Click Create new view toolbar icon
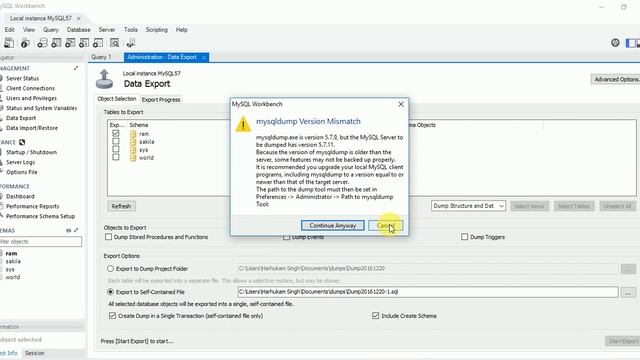The image size is (640, 360). tap(70, 43)
